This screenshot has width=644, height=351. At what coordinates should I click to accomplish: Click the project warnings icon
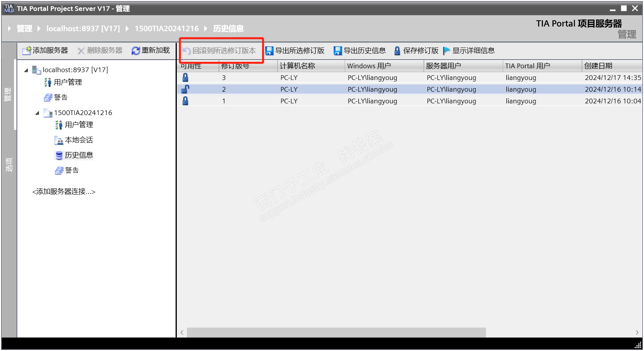[x=59, y=171]
